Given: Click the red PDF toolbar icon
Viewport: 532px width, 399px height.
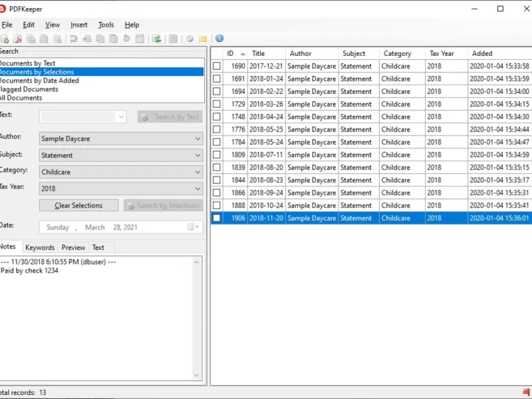Looking at the screenshot, I should (x=18, y=39).
